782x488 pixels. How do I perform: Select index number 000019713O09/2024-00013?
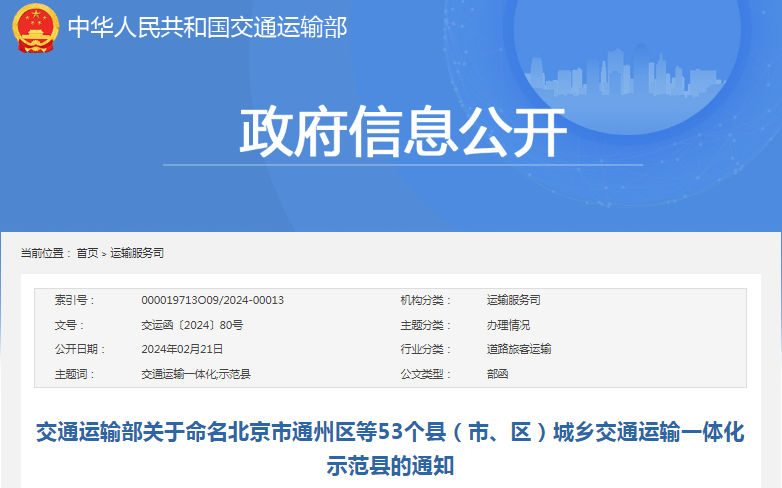tap(212, 300)
